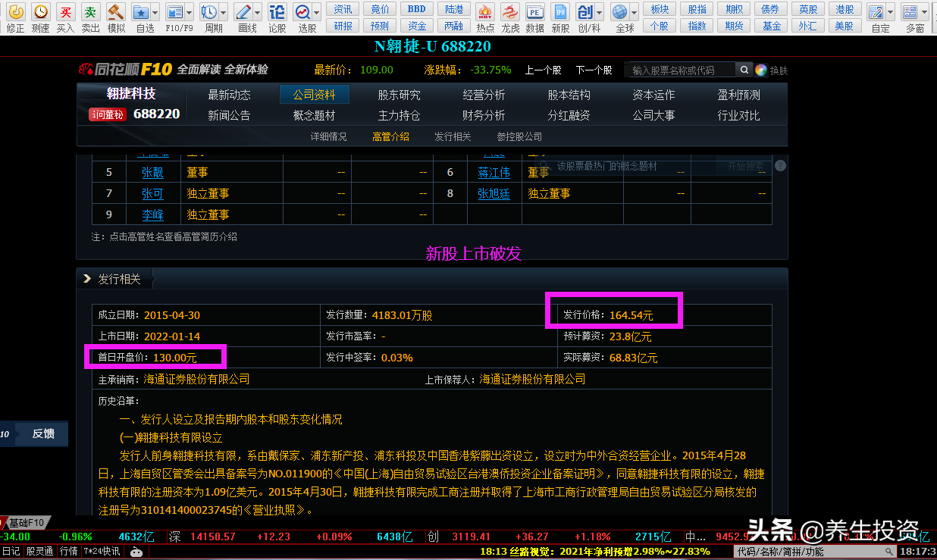Select the 详细情况 sub-tab
Screen dimensions: 937x560
(329, 136)
